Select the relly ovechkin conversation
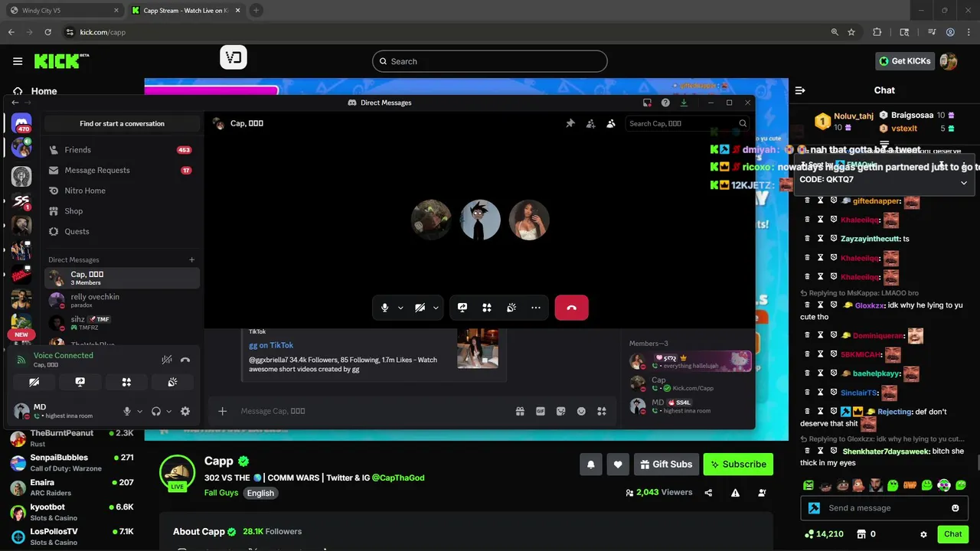 pyautogui.click(x=122, y=300)
